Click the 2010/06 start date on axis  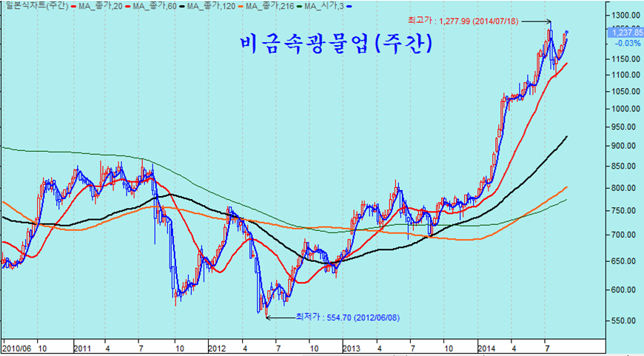tap(16, 346)
